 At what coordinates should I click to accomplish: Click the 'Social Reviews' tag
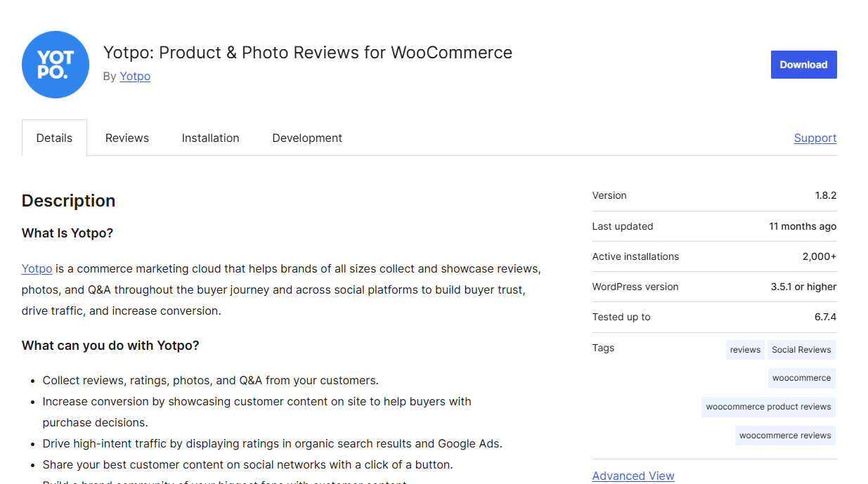801,350
